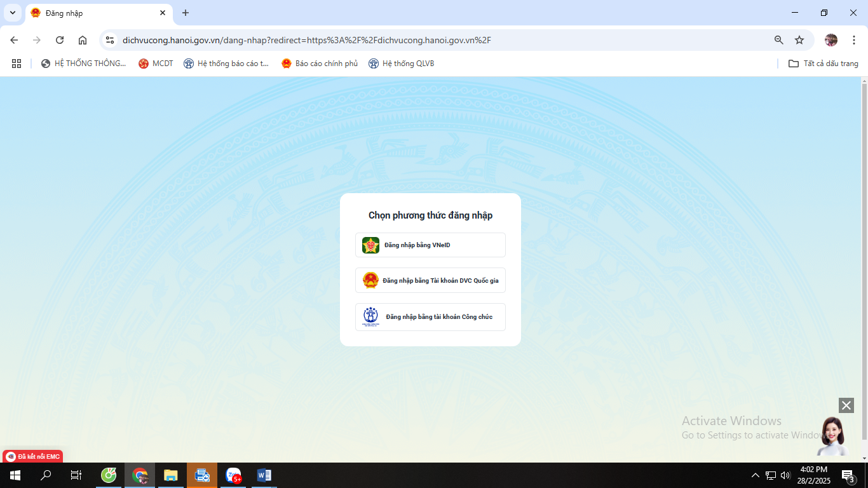Bookmark this page with the star
Screen dimensions: 868x488
pos(799,40)
